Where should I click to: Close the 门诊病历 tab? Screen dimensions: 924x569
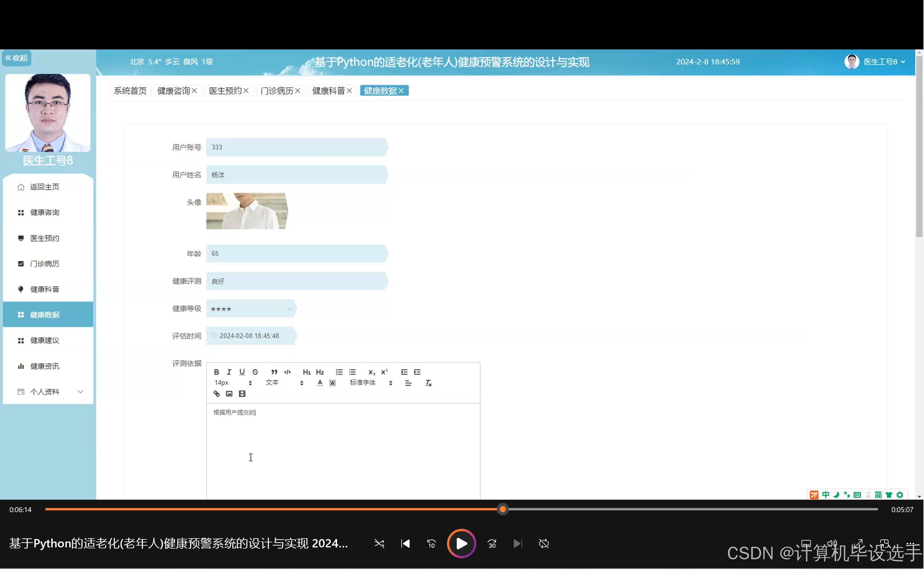coord(297,91)
